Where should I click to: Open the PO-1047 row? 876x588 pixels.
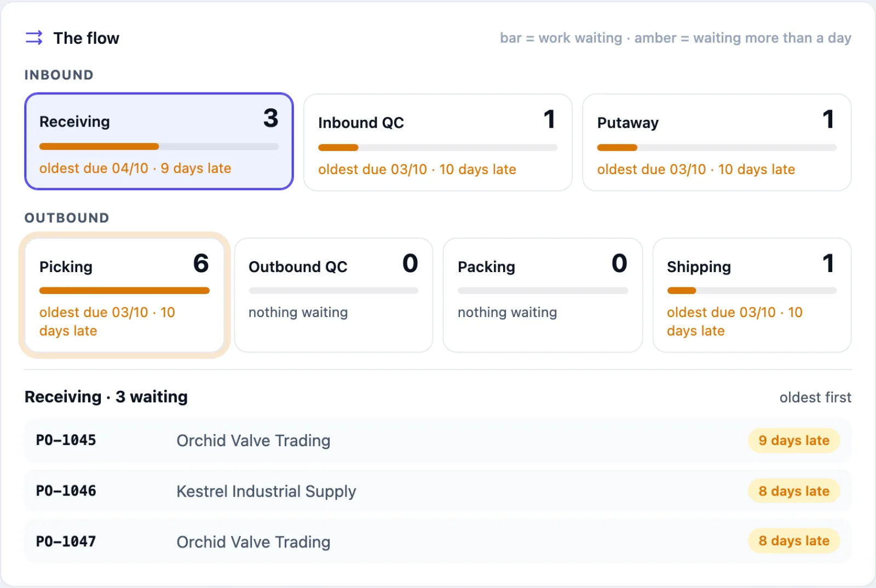click(x=438, y=541)
